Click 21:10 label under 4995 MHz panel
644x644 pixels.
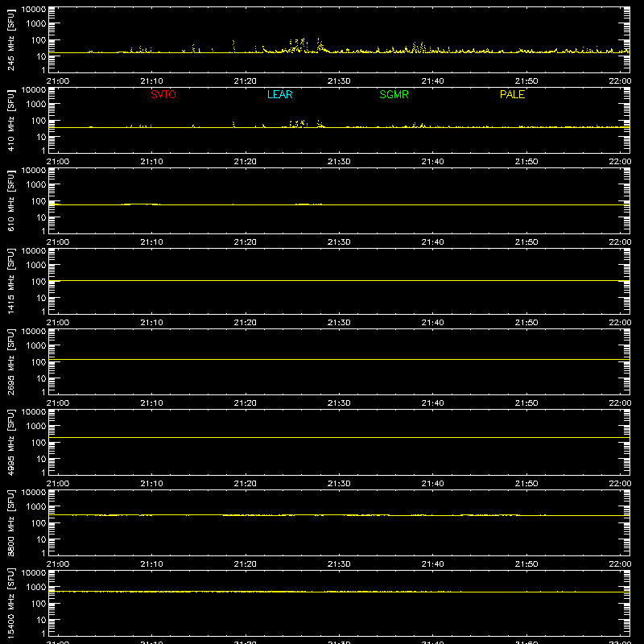tap(151, 484)
